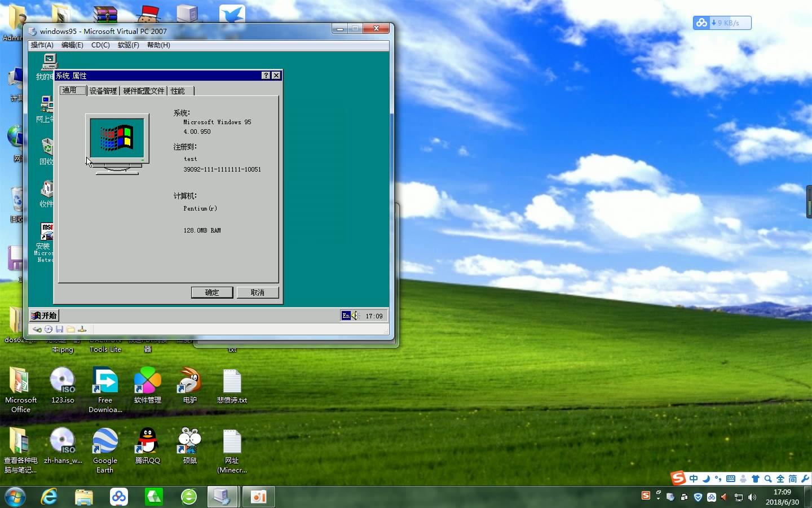812x508 pixels.
Task: Click the shared folder icon in the Virtual PC status bar
Action: coord(70,329)
